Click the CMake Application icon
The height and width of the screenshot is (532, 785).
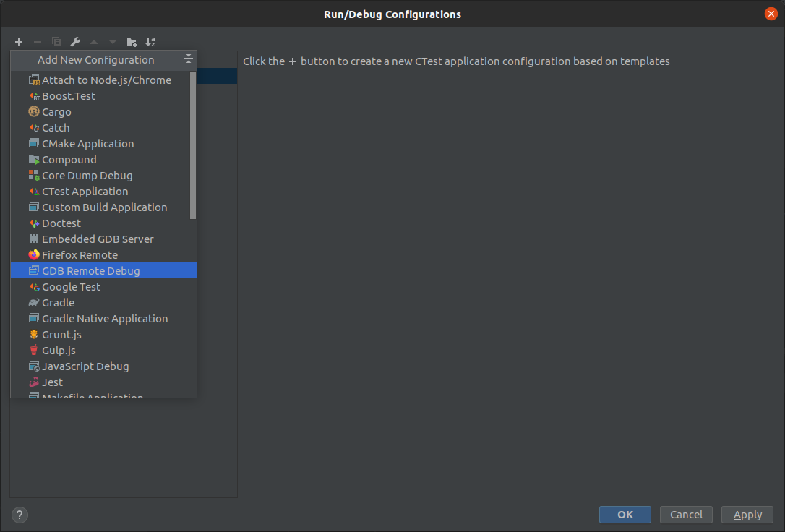pyautogui.click(x=33, y=144)
